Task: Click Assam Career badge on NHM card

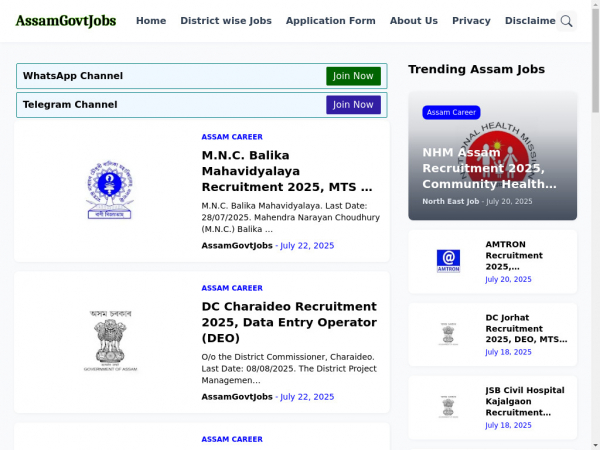Action: [451, 112]
